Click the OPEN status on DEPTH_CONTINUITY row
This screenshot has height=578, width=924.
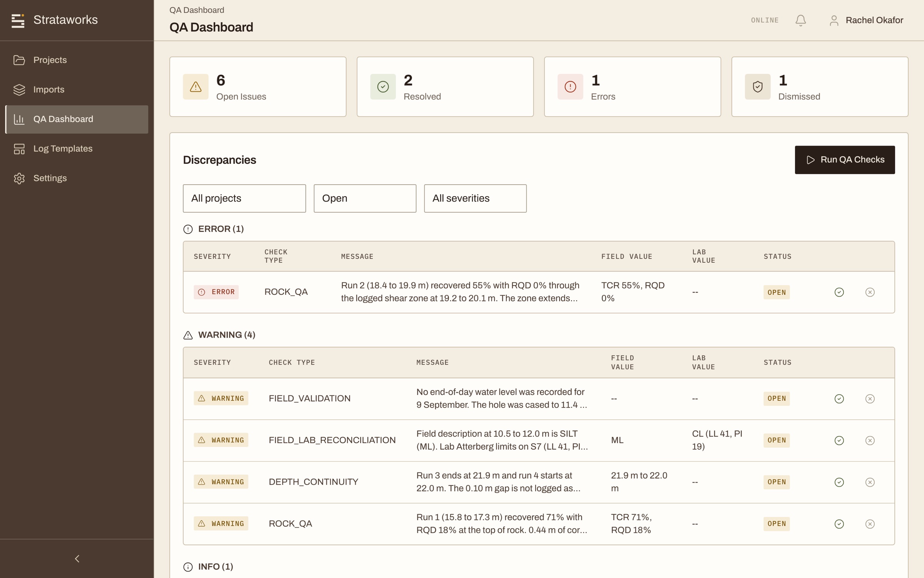pyautogui.click(x=777, y=482)
